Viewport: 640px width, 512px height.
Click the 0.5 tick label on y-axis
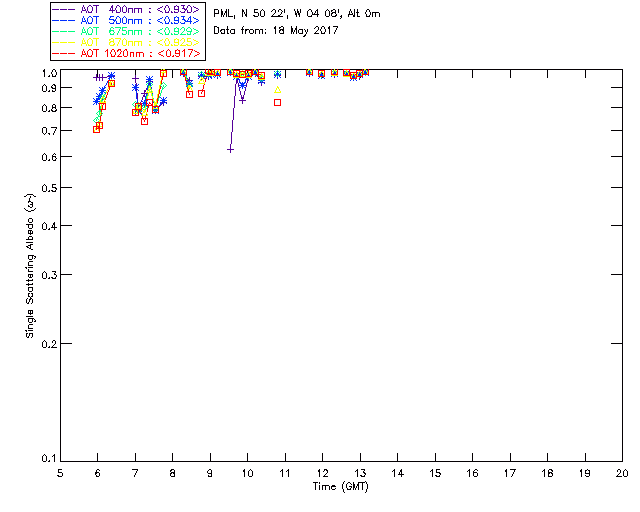click(49, 188)
